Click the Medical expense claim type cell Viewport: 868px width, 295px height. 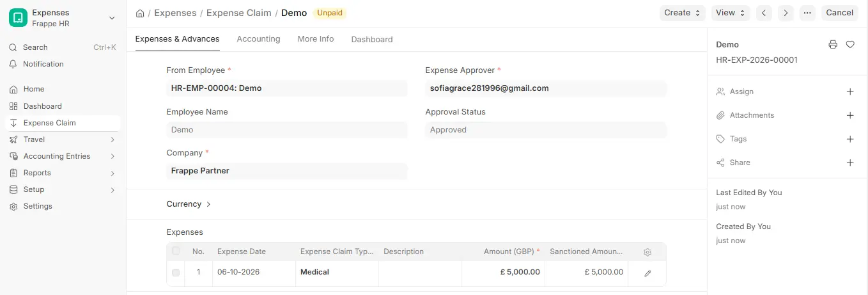pyautogui.click(x=337, y=273)
